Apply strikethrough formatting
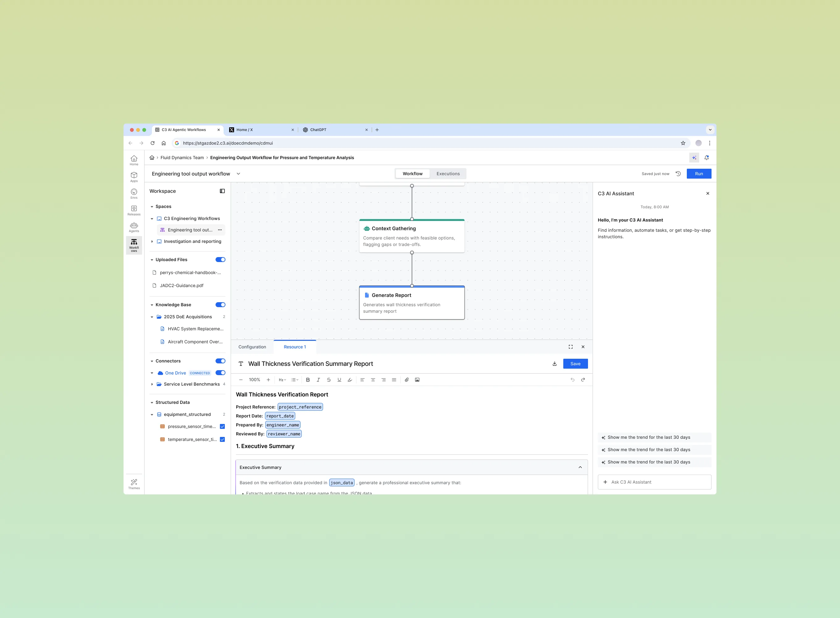 click(x=329, y=380)
